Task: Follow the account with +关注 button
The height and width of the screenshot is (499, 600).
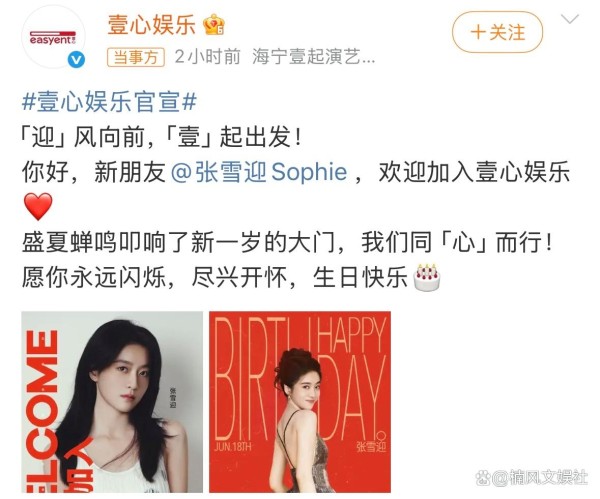Action: coord(497,32)
